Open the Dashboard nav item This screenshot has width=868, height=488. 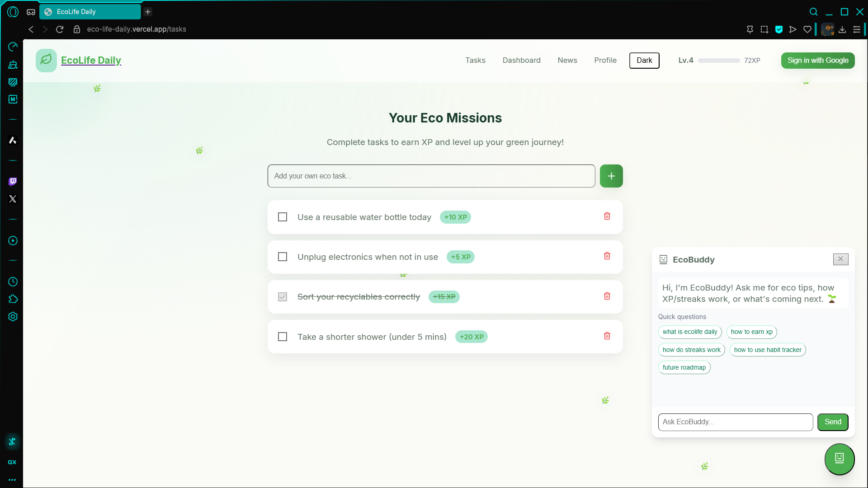(521, 61)
